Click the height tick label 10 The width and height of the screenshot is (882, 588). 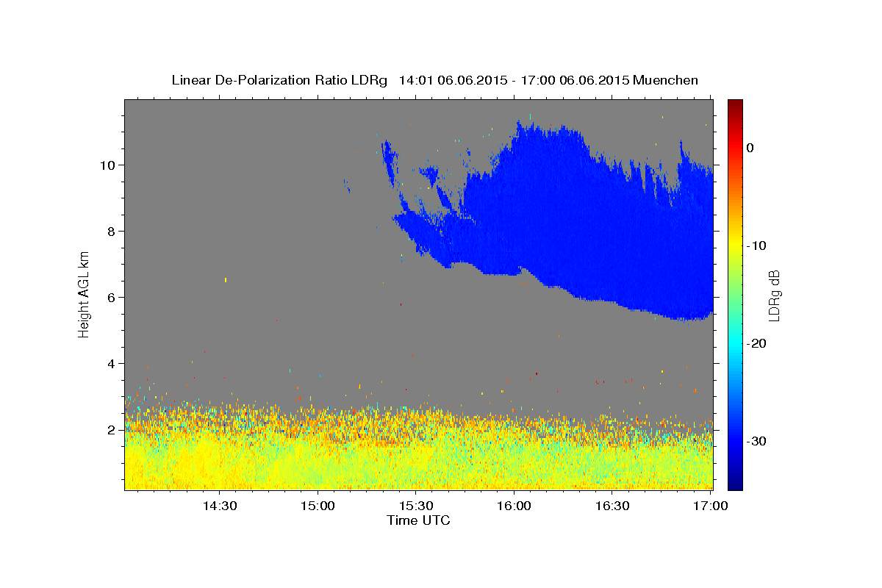click(x=107, y=165)
